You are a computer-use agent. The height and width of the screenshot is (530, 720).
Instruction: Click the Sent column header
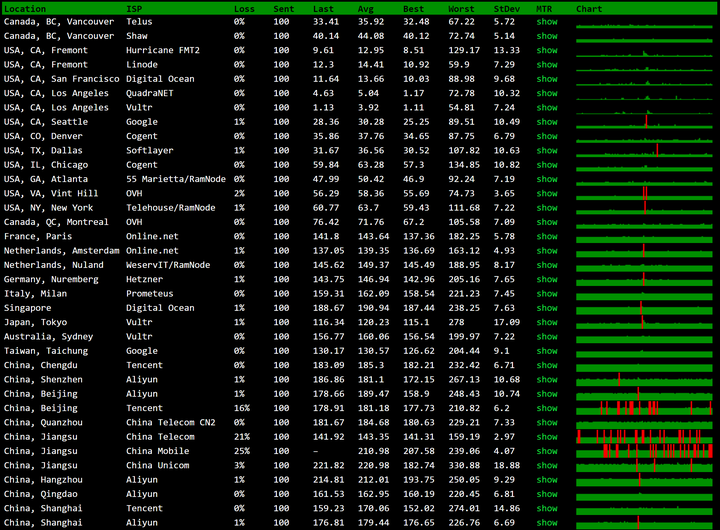(x=284, y=9)
